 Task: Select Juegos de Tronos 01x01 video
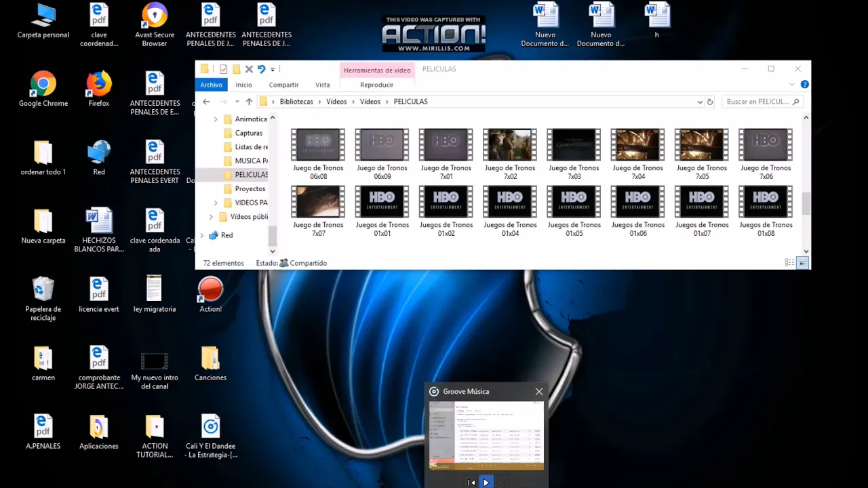[x=382, y=211]
